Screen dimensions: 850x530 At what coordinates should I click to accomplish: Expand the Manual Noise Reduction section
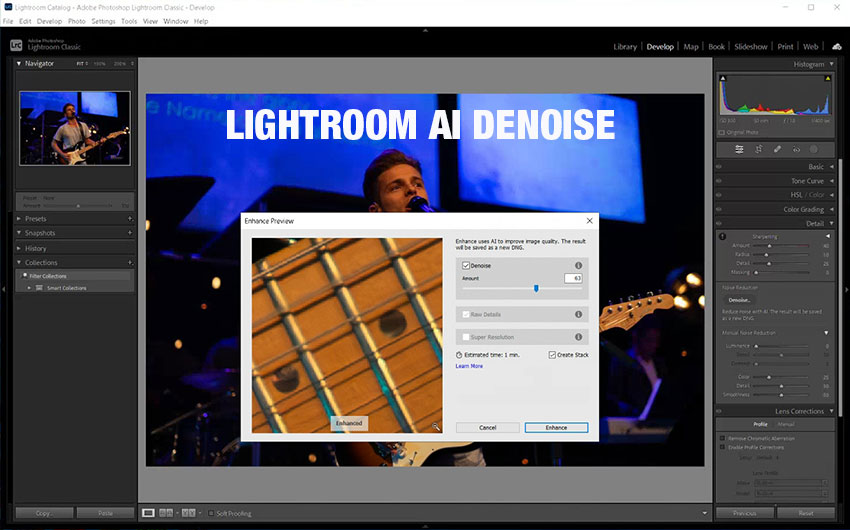tap(826, 333)
